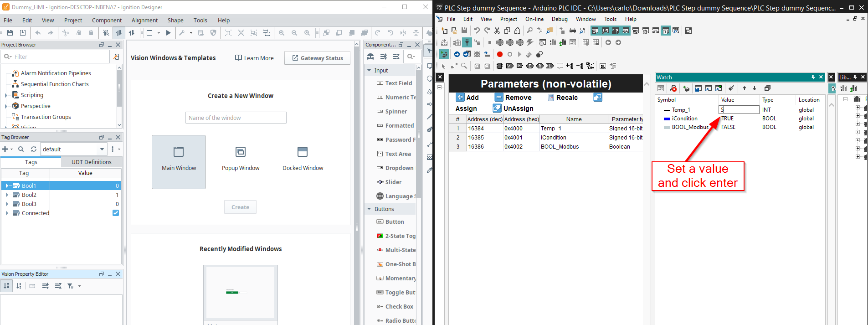The width and height of the screenshot is (868, 325).
Task: Click the search icon in Tag Browser
Action: [21, 149]
